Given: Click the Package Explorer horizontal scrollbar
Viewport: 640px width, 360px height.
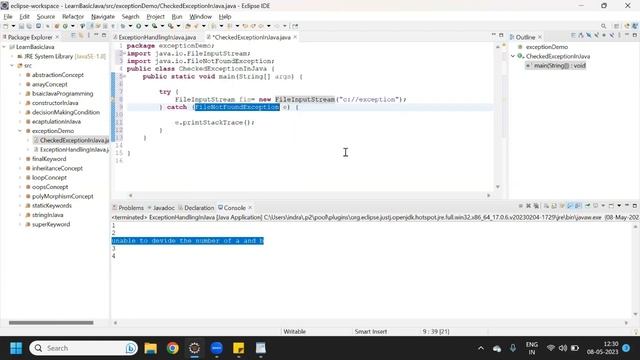Looking at the screenshot, I should click(x=51, y=322).
